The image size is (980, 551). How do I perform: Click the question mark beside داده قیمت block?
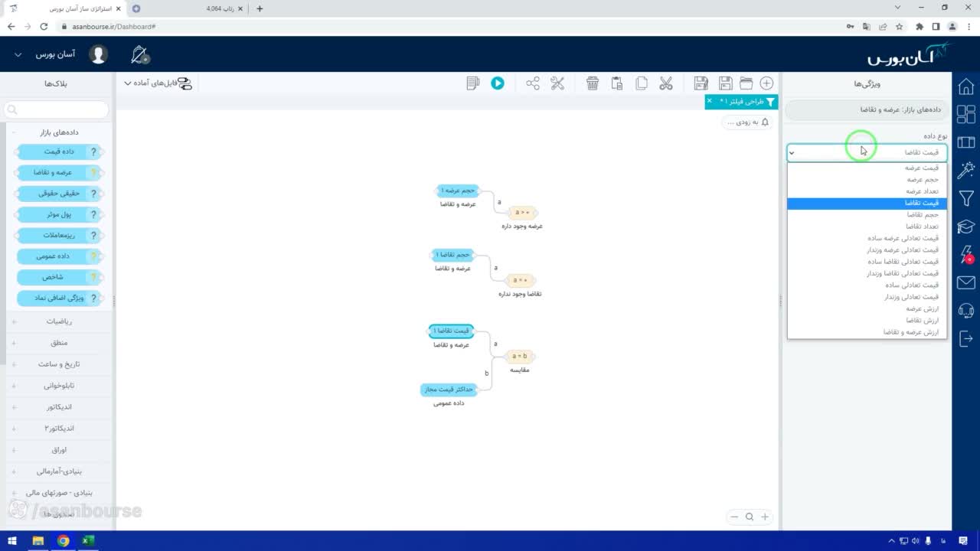pyautogui.click(x=93, y=152)
